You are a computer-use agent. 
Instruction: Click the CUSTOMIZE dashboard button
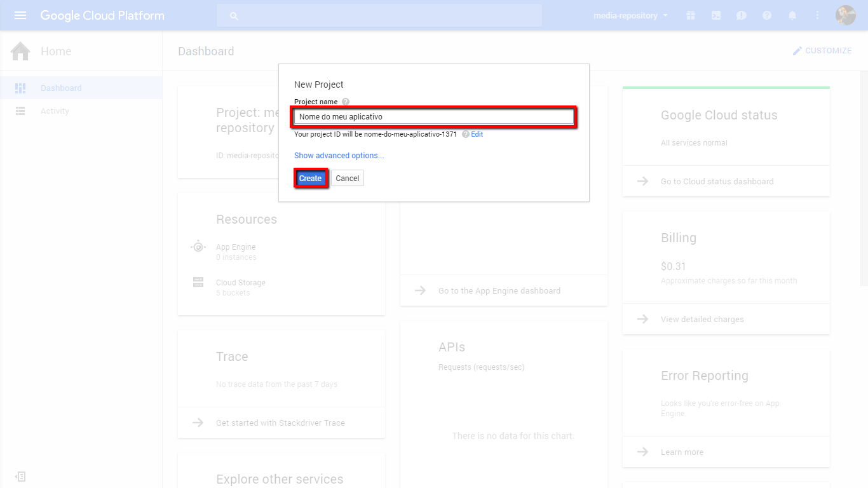(822, 51)
